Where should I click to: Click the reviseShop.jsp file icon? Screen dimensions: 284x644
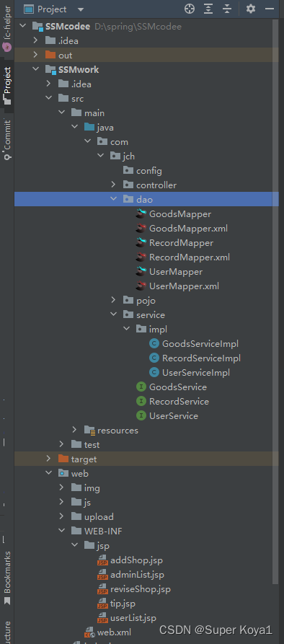click(102, 589)
